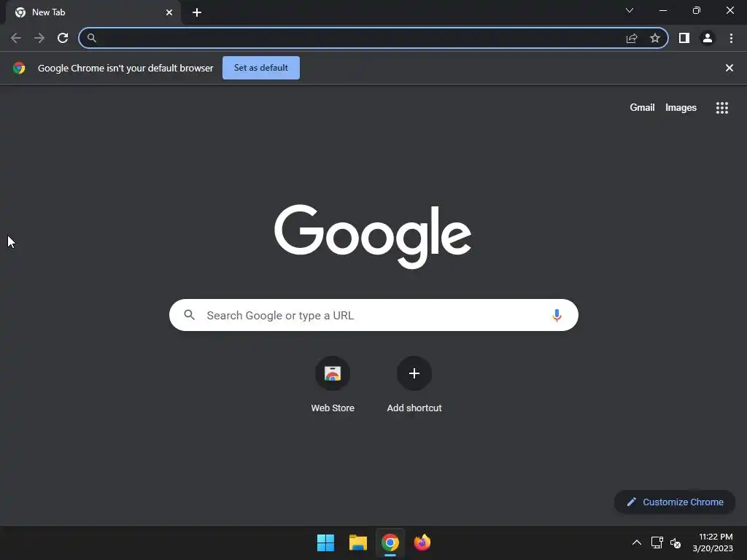Open Customize Chrome
This screenshot has height=560, width=747.
coord(675,502)
